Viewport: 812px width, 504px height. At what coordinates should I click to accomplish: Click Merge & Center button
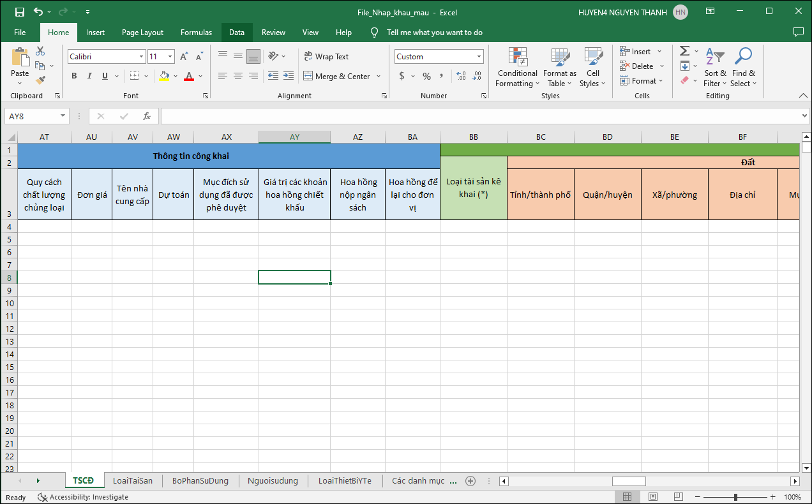pyautogui.click(x=336, y=76)
